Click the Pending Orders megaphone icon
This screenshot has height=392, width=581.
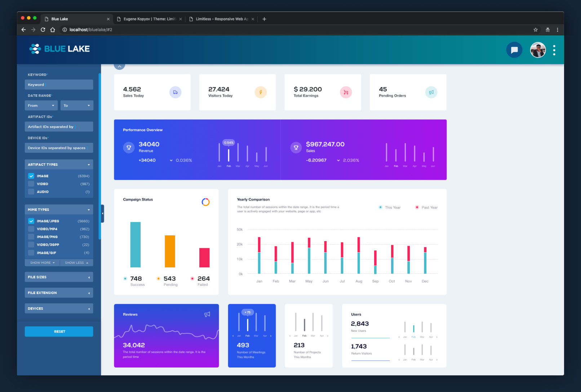[431, 92]
